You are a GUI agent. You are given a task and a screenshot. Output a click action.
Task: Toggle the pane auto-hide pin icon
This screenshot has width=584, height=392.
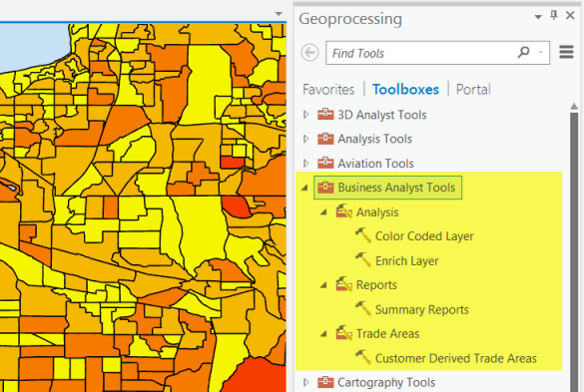(x=554, y=16)
